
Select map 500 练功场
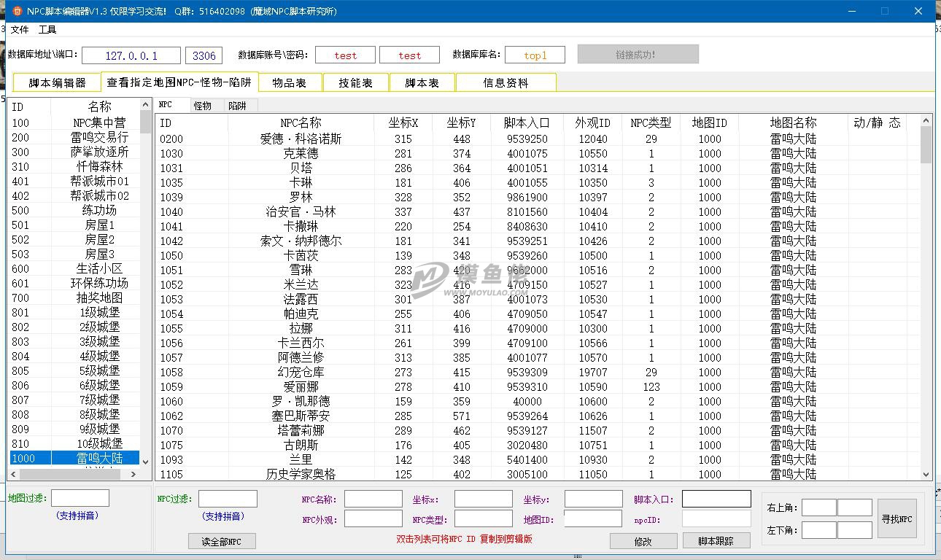[x=74, y=211]
